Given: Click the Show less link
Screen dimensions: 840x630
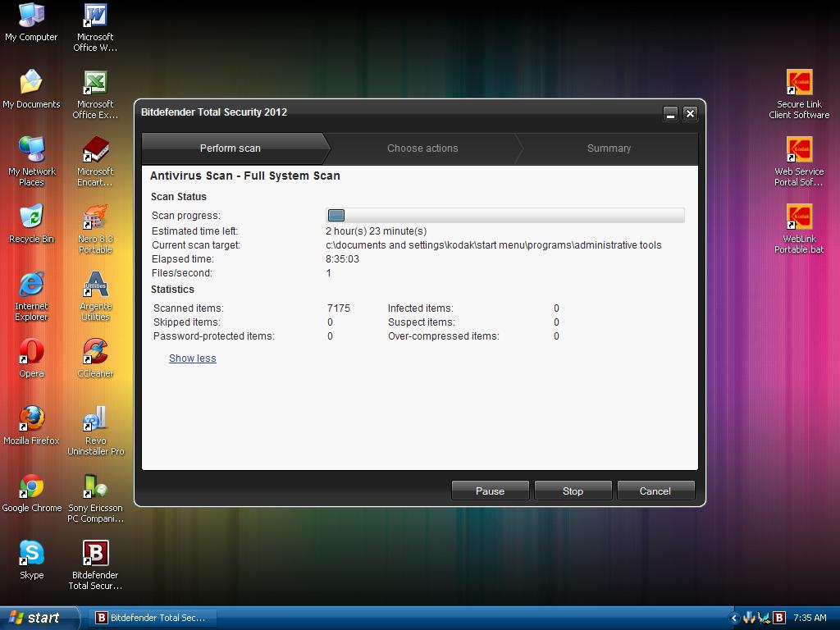Looking at the screenshot, I should (x=192, y=358).
